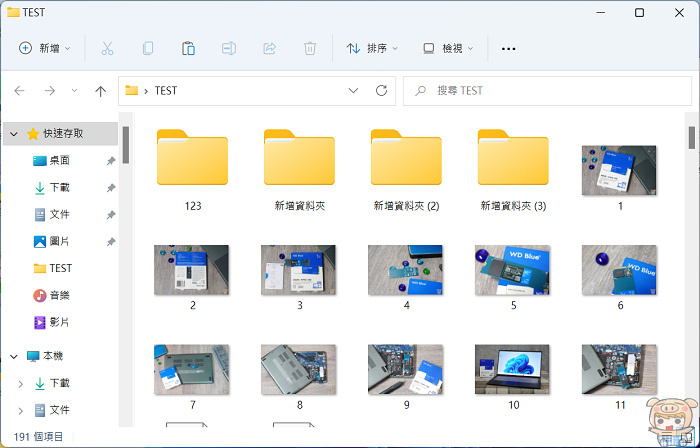Collapse the 快速存取 section
The width and height of the screenshot is (700, 448).
point(14,134)
